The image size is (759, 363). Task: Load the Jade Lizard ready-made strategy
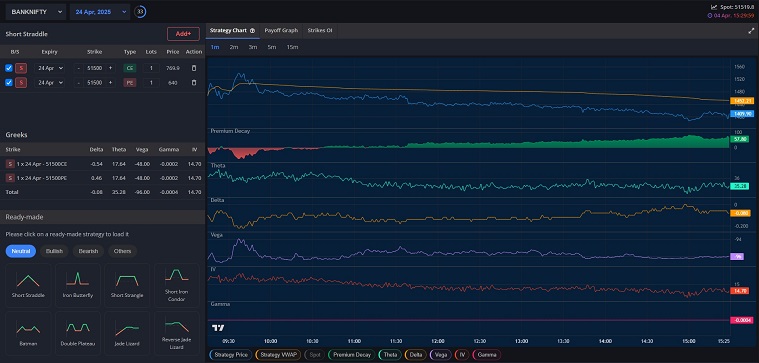coord(127,333)
